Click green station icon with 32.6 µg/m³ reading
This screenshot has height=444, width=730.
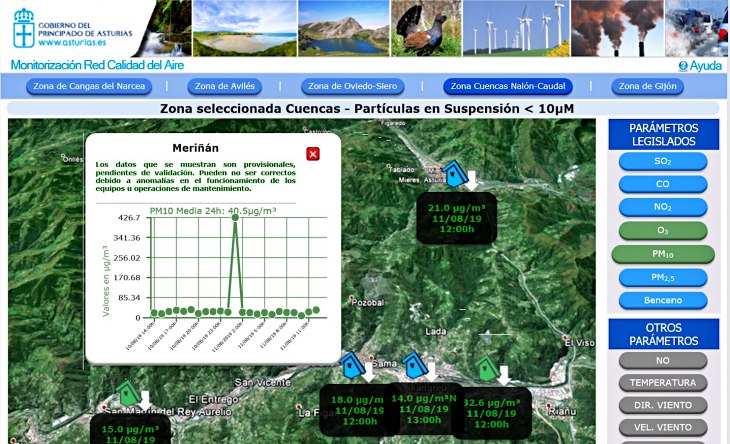tap(487, 369)
